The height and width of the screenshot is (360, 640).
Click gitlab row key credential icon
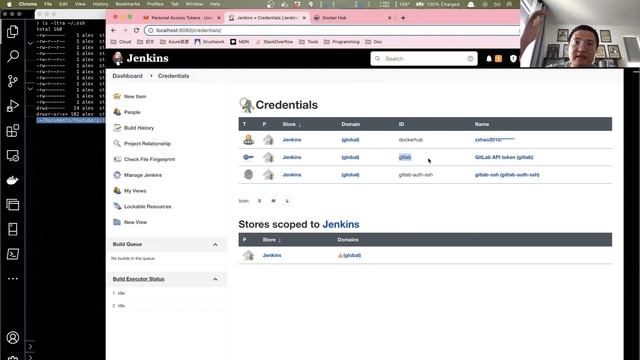248,157
